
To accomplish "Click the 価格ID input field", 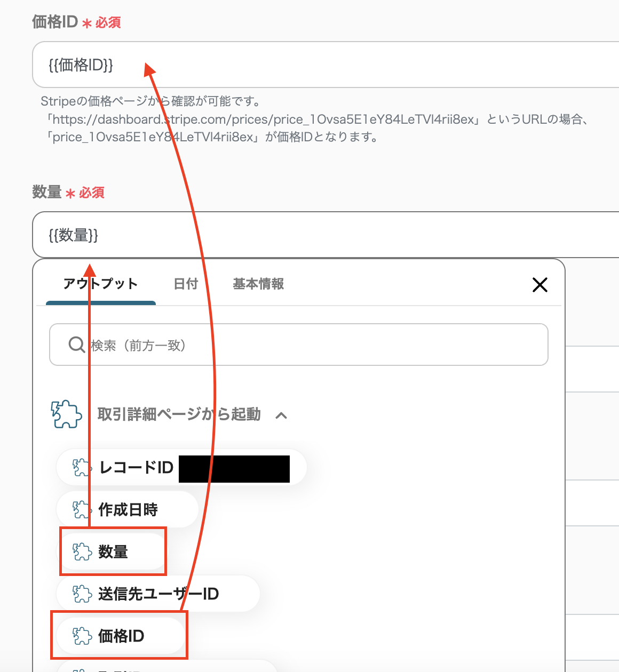I will [x=326, y=65].
